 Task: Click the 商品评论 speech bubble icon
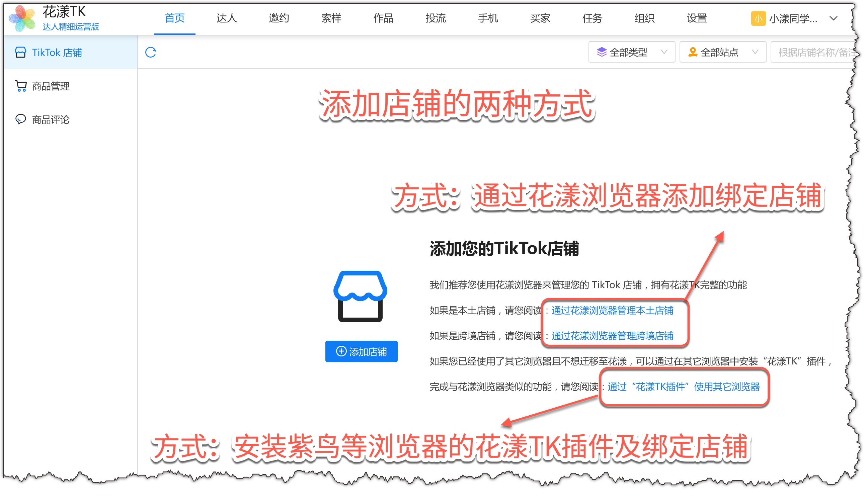(21, 119)
